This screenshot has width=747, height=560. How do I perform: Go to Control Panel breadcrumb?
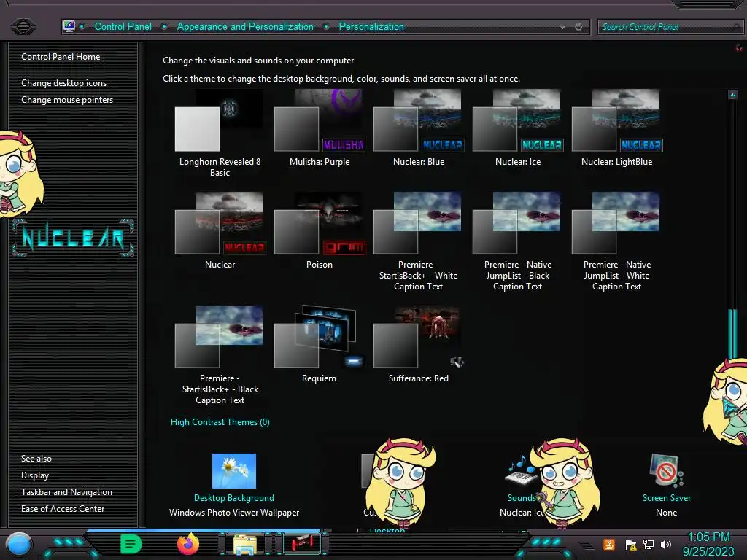123,27
